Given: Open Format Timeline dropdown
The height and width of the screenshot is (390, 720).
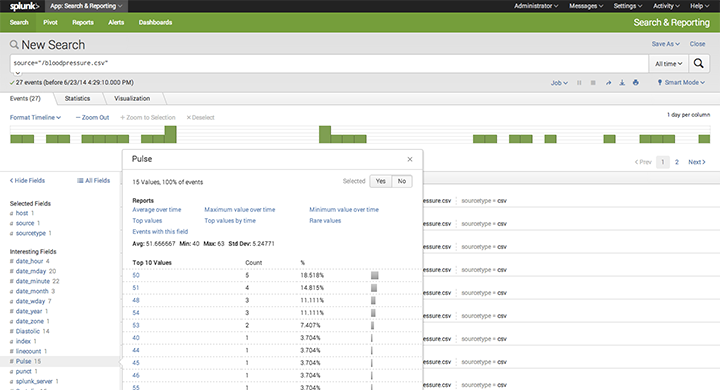Looking at the screenshot, I should 35,118.
